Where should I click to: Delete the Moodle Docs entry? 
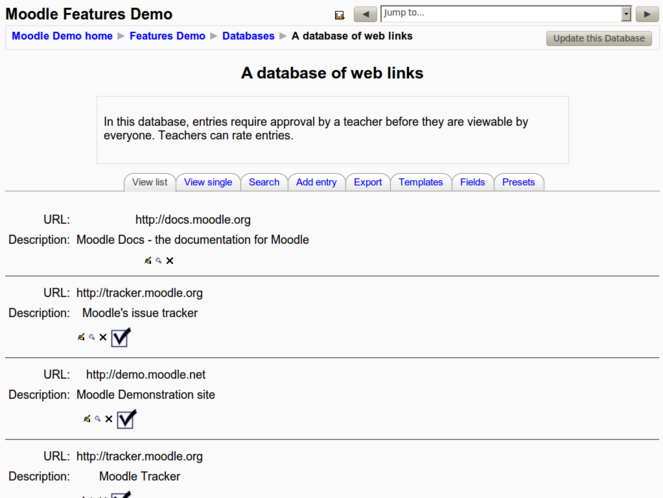(x=170, y=261)
